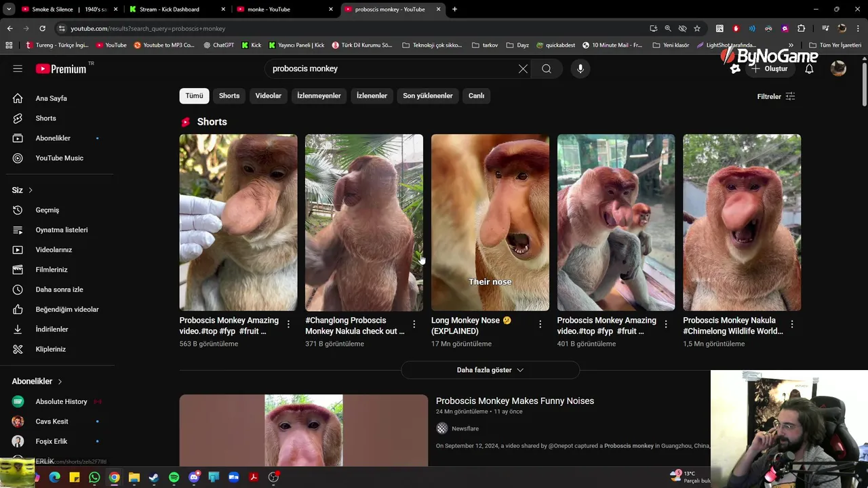Screen dimensions: 868x488
Task: Start voice search with the microphone icon
Action: tap(580, 68)
